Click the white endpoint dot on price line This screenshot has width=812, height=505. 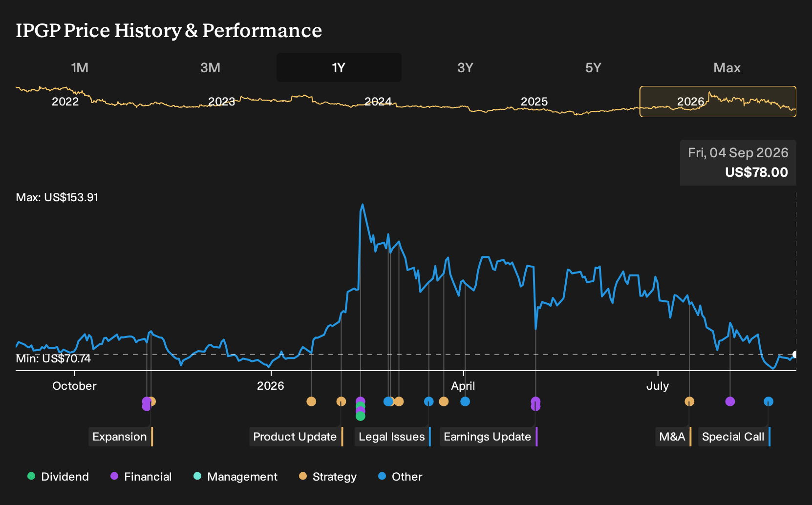point(795,355)
